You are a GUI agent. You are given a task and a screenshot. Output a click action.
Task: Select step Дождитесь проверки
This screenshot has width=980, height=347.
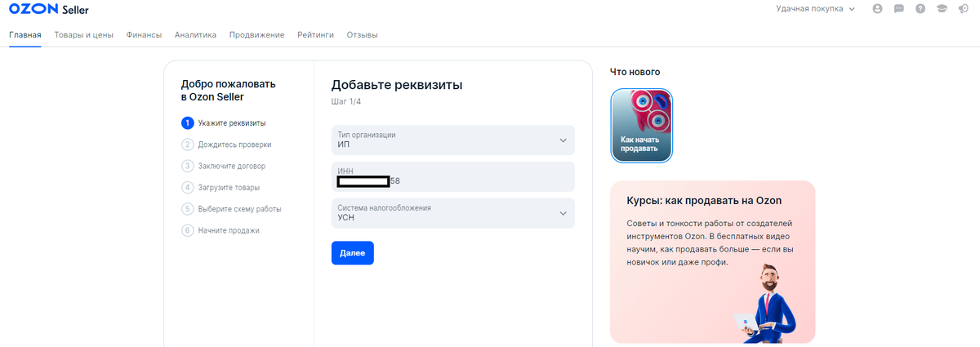[x=234, y=145]
